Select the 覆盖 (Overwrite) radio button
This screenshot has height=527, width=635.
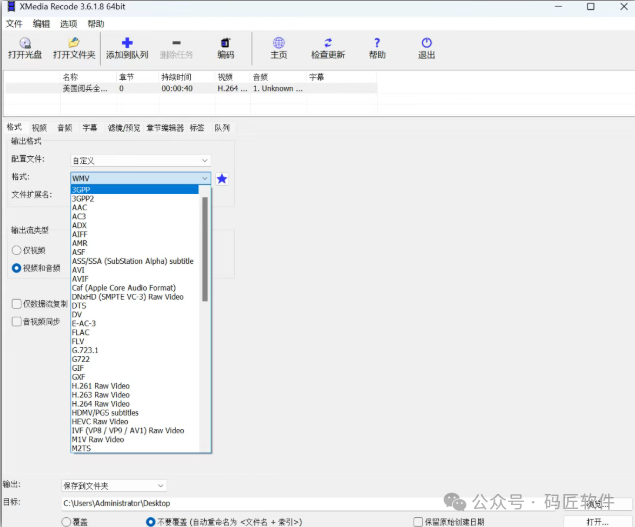(x=66, y=521)
